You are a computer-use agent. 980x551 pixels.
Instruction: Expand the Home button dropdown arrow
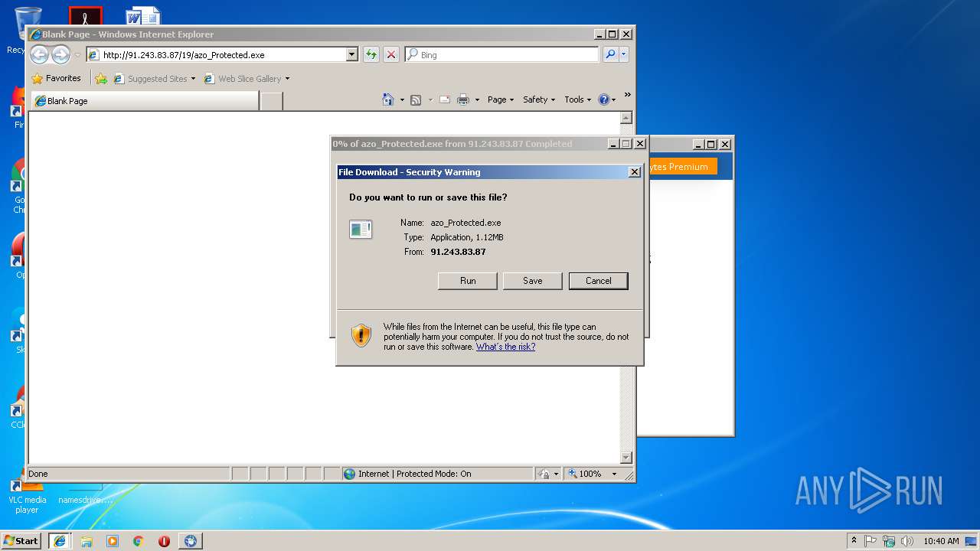[402, 100]
